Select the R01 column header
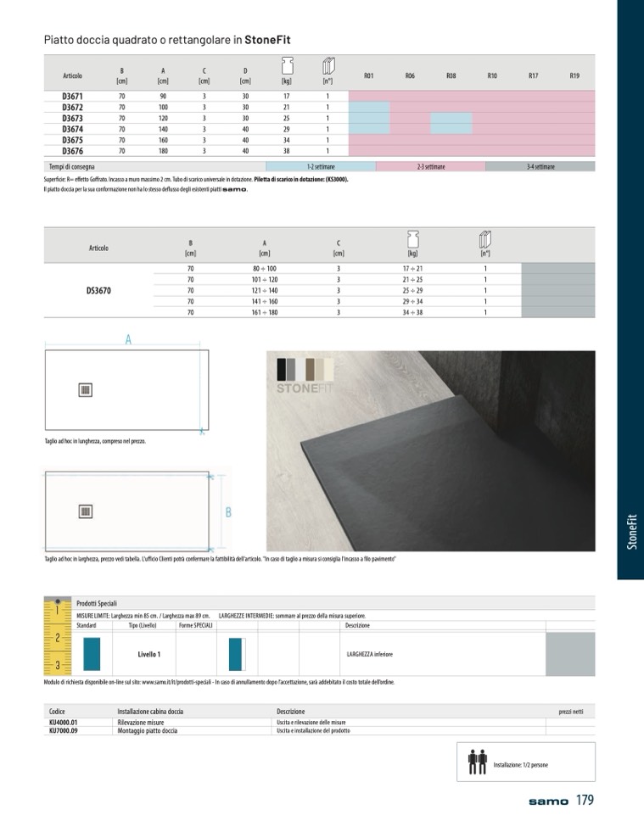 click(369, 76)
